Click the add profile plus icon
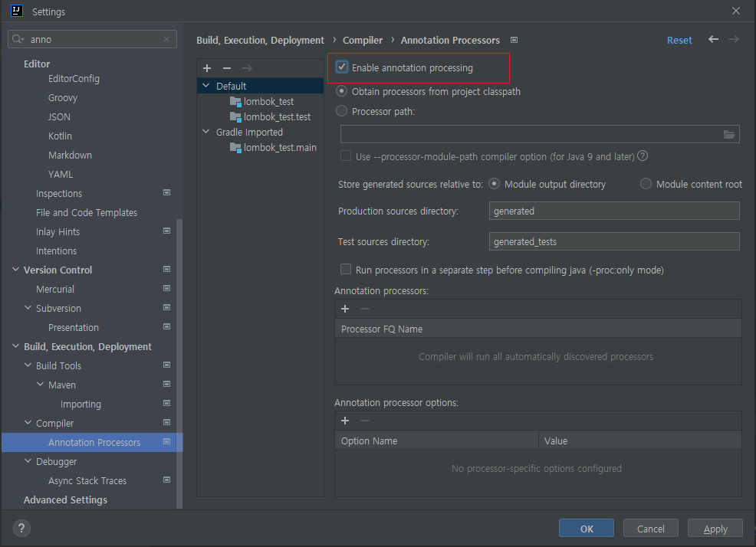 click(x=206, y=68)
